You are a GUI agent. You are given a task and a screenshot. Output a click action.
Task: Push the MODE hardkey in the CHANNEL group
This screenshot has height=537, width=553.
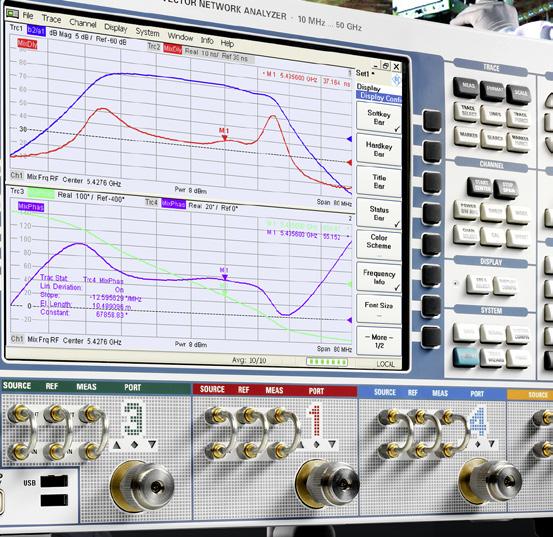(x=518, y=214)
